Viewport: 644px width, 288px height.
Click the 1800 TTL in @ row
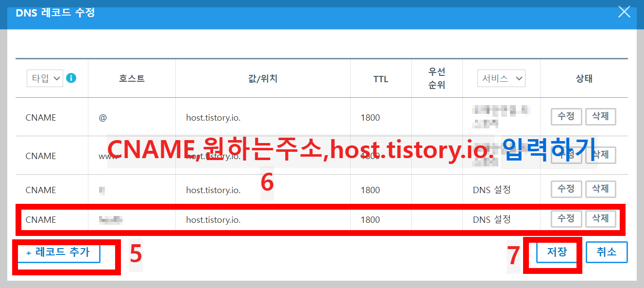370,117
